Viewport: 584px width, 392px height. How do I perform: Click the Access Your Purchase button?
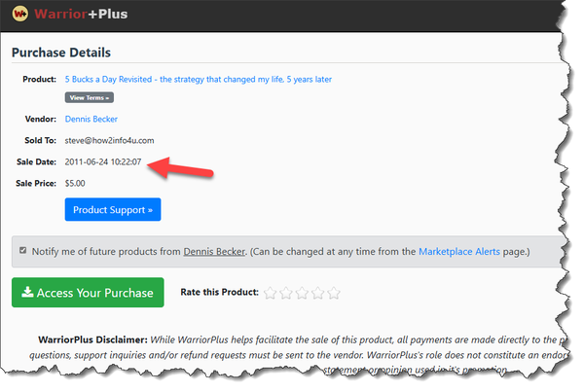(88, 292)
